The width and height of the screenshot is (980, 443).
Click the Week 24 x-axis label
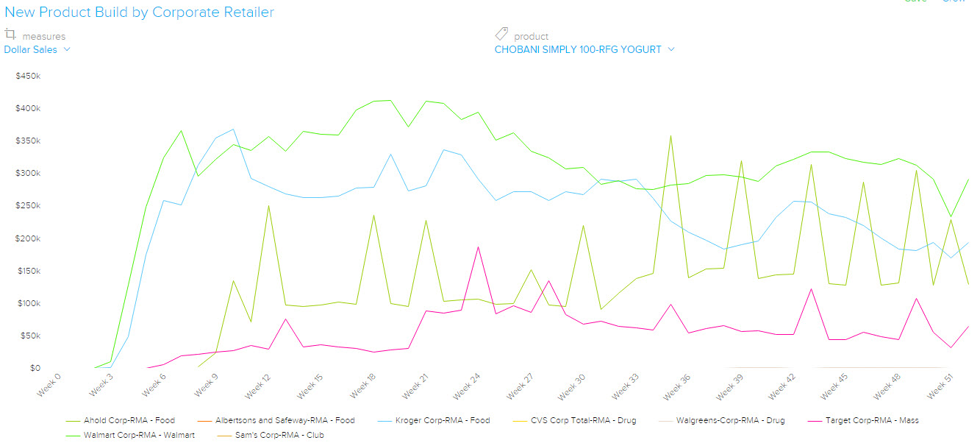(466, 386)
